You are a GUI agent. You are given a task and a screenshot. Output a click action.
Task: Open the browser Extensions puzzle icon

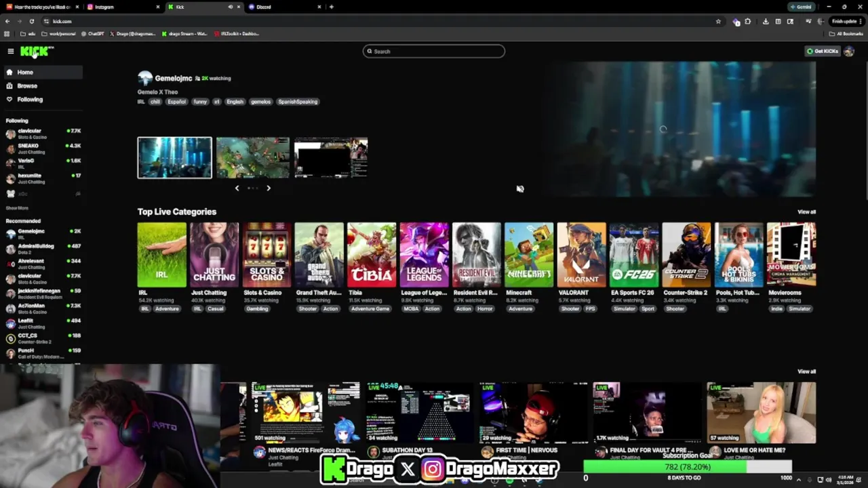(x=748, y=21)
